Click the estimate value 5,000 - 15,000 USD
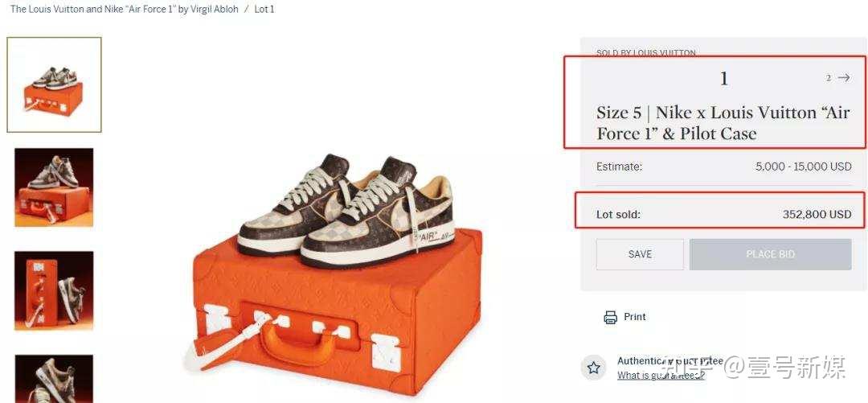Image resolution: width=868 pixels, height=403 pixels. [x=803, y=167]
